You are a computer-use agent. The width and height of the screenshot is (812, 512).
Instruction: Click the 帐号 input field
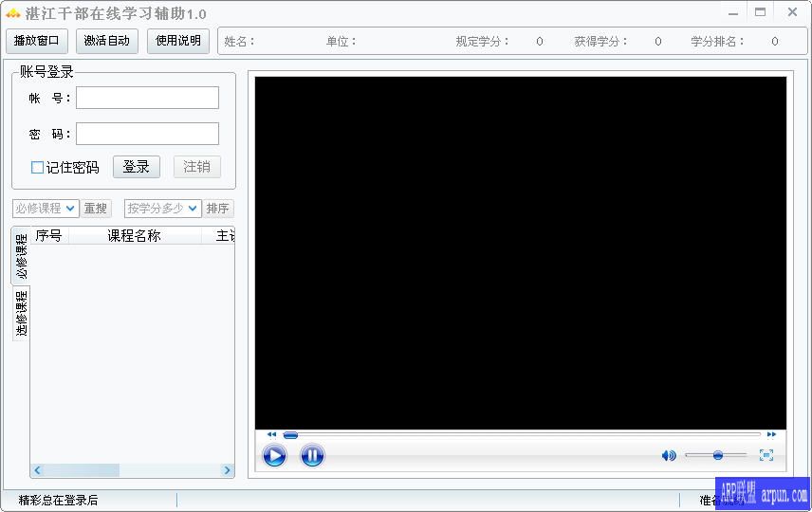point(147,98)
